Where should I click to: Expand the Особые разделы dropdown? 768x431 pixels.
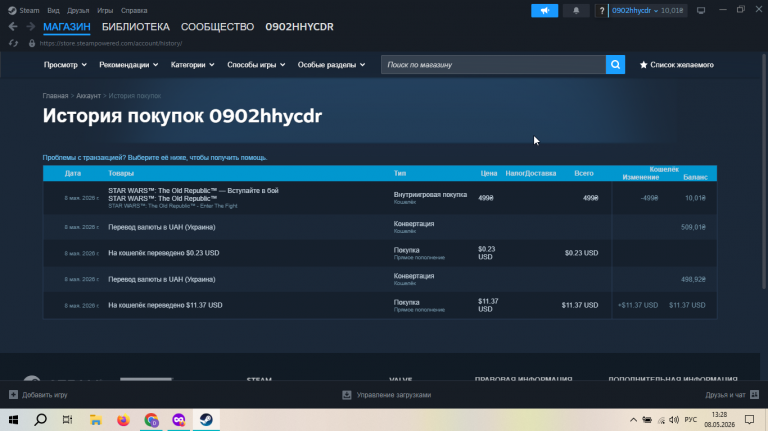pos(331,65)
